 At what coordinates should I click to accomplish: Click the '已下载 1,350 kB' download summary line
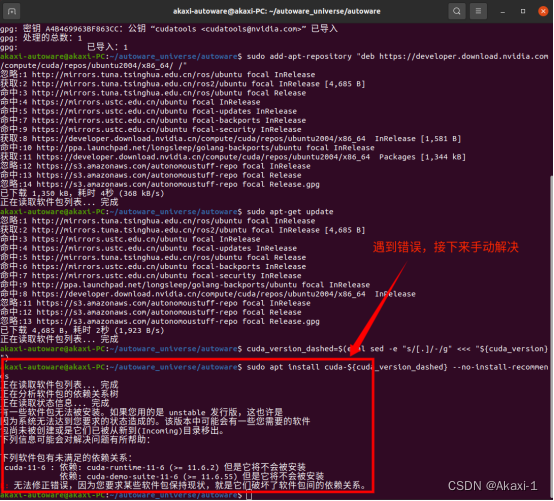pyautogui.click(x=82, y=193)
